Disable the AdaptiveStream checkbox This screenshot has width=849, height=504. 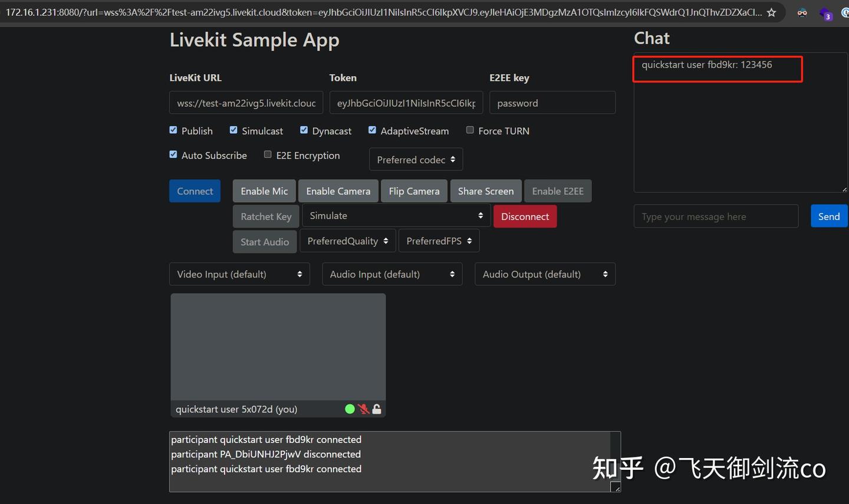[372, 130]
